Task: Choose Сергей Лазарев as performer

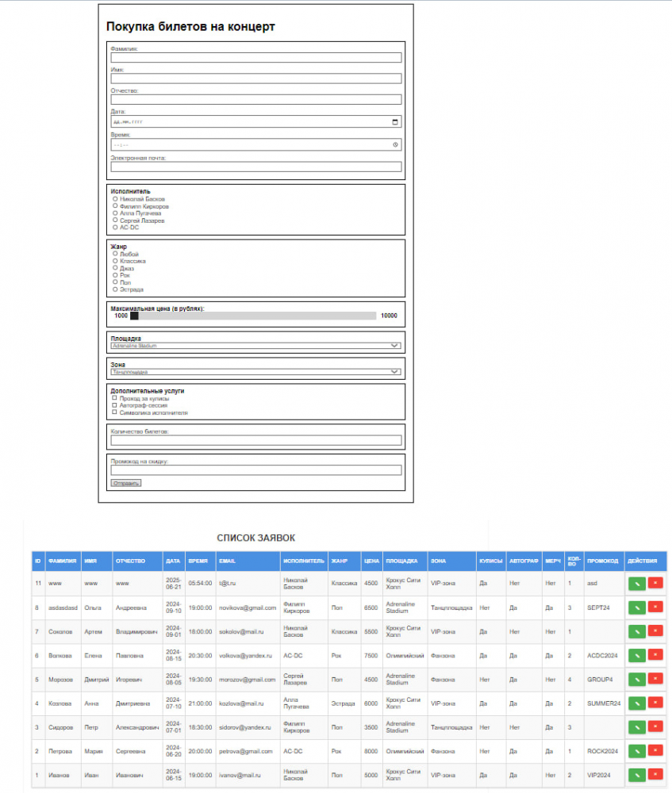Action: (115, 220)
